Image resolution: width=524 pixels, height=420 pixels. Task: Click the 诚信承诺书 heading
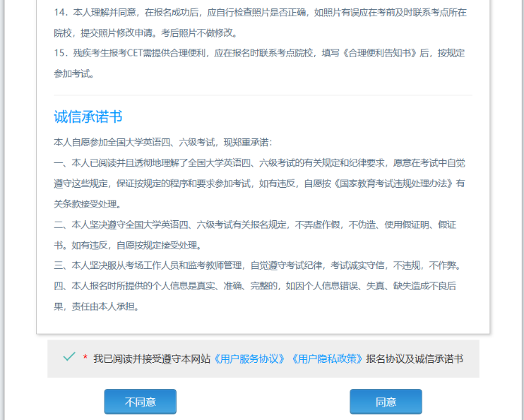88,117
